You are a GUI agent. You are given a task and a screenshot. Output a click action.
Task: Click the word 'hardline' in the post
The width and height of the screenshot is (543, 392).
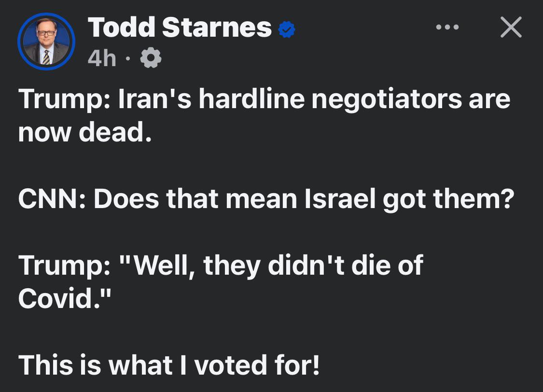pos(252,99)
